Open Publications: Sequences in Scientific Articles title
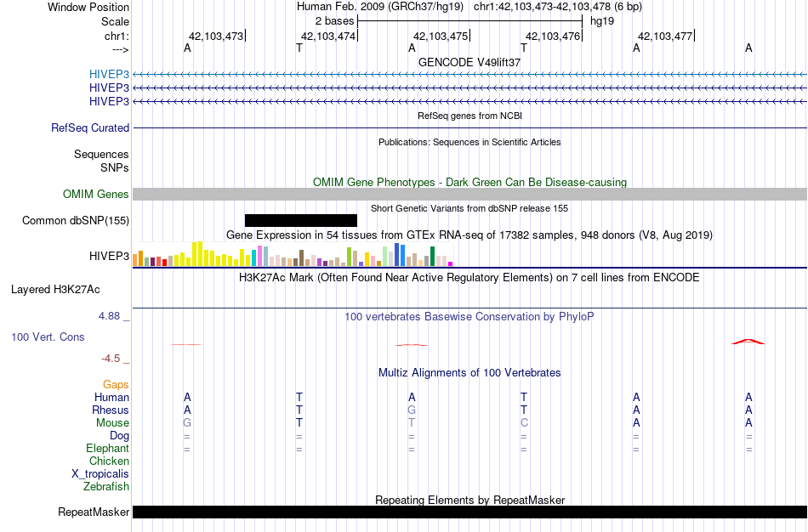 tap(469, 142)
